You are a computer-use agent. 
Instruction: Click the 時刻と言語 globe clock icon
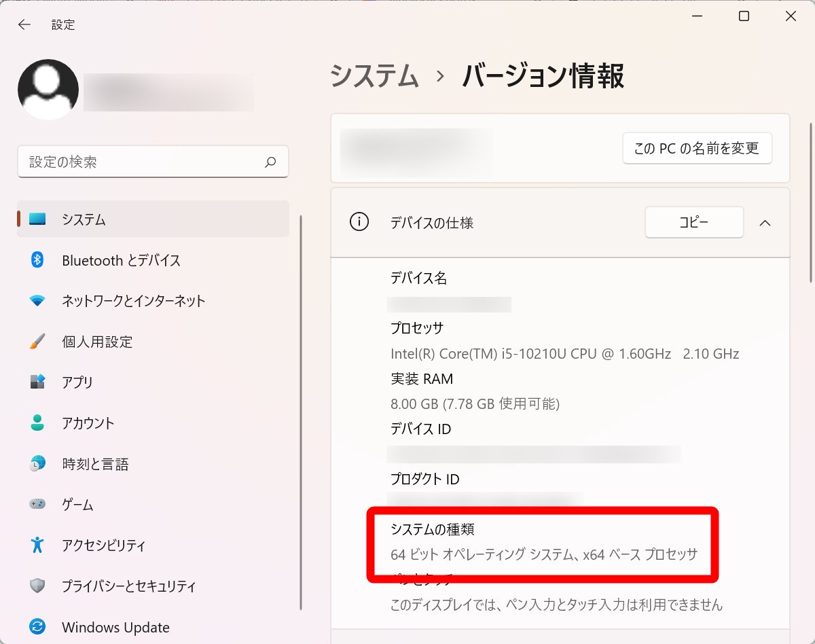pos(37,464)
